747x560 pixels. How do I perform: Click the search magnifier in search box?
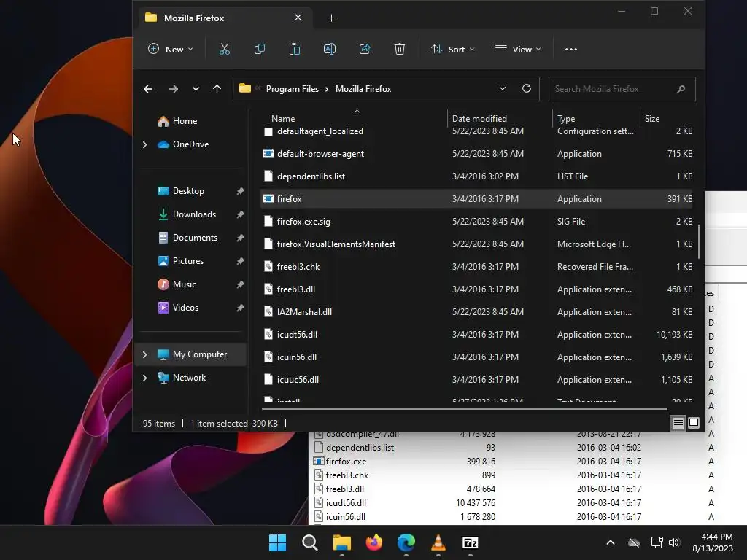pyautogui.click(x=681, y=89)
